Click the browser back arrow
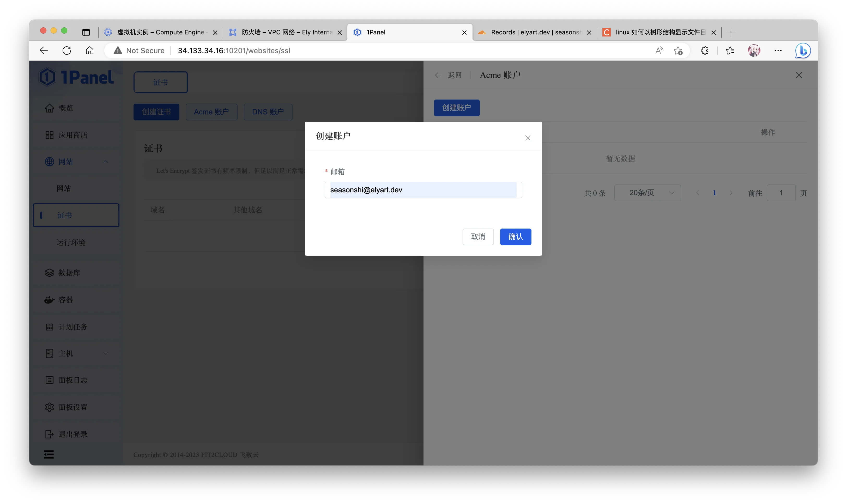847x504 pixels. tap(44, 51)
